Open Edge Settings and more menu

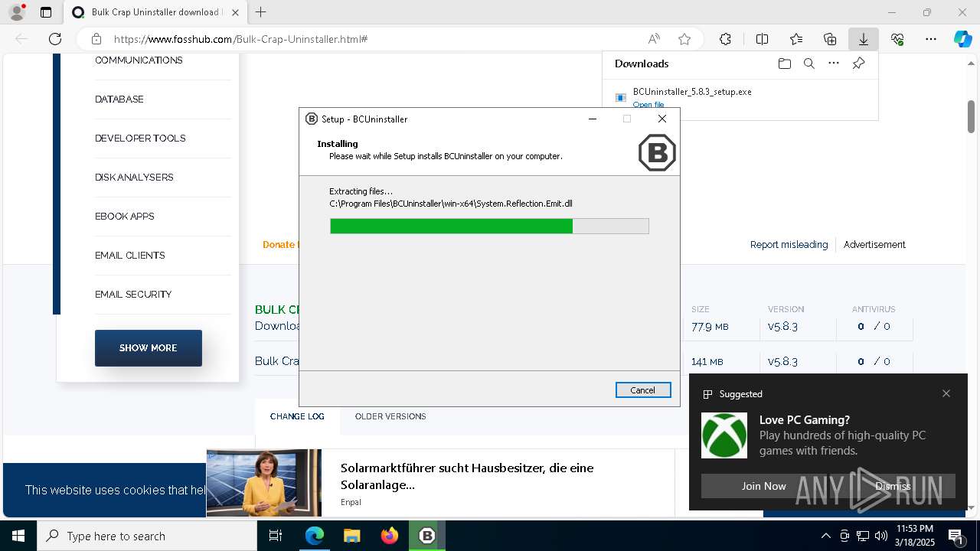click(x=931, y=39)
